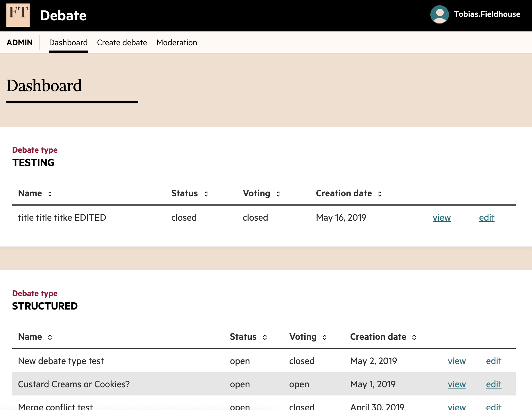Sort Structured table by Name arrows
This screenshot has height=410, width=532.
50,337
